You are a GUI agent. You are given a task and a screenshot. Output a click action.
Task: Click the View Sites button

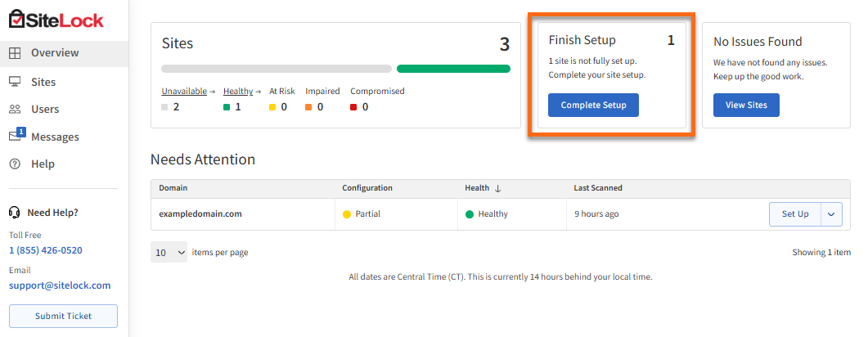tap(746, 106)
